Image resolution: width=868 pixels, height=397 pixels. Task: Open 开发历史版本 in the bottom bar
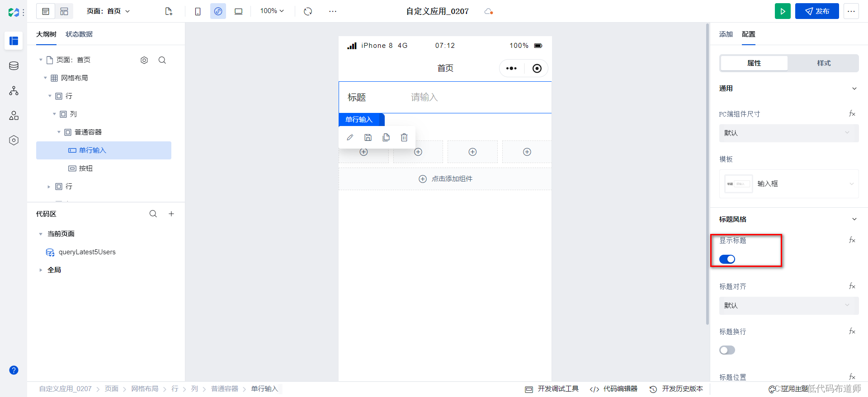tap(676, 389)
